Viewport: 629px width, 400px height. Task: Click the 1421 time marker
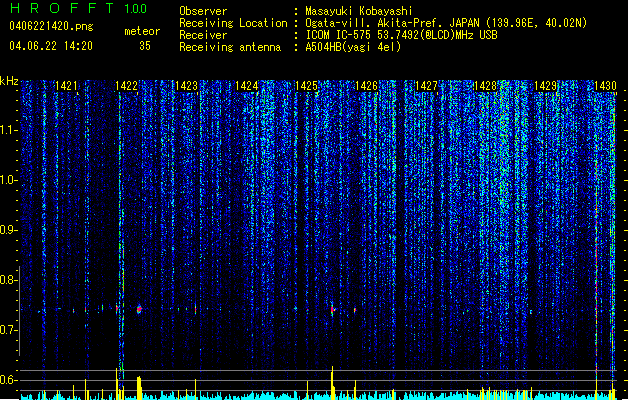pos(66,86)
